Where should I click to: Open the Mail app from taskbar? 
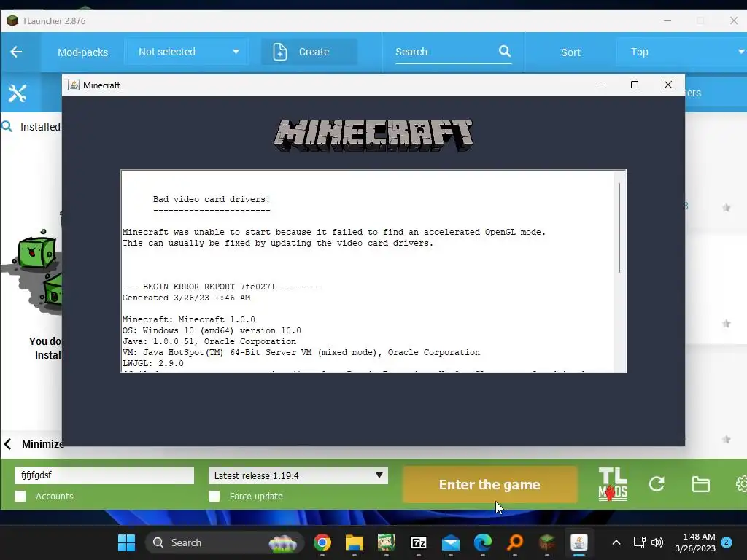pos(451,542)
